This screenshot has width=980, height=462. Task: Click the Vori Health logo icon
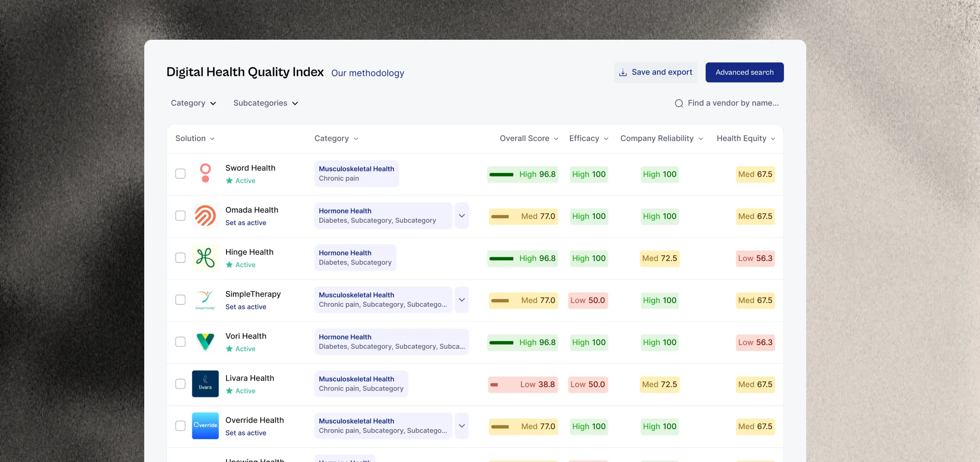[205, 342]
